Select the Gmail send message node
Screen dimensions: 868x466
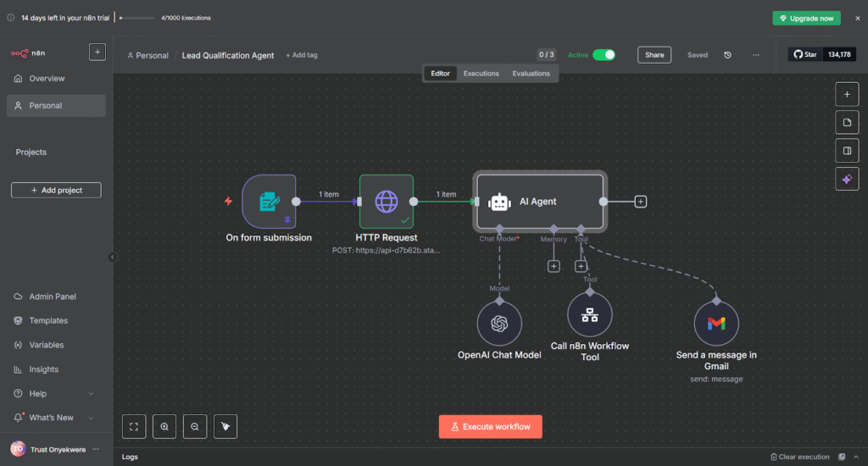[x=716, y=325]
